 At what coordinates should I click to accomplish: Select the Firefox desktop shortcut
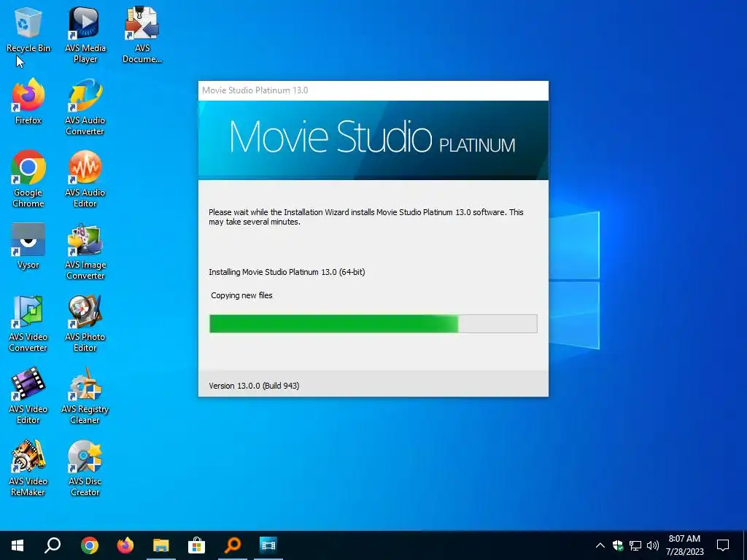point(28,102)
